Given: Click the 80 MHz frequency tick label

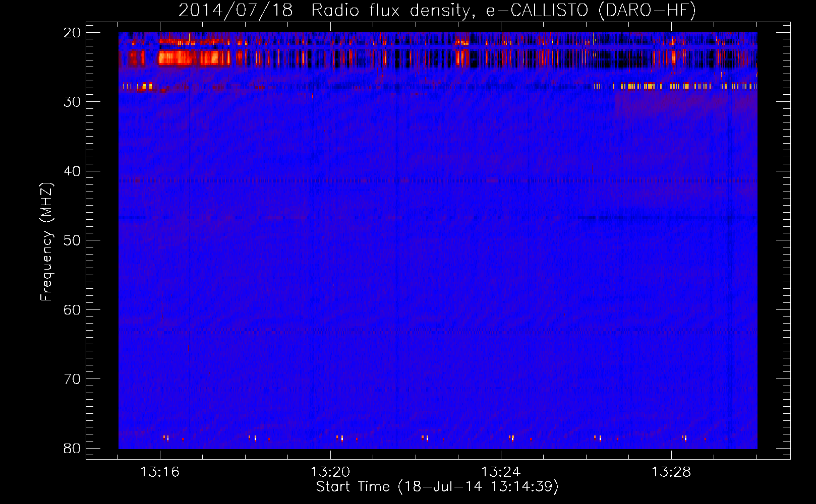Looking at the screenshot, I should pos(72,449).
